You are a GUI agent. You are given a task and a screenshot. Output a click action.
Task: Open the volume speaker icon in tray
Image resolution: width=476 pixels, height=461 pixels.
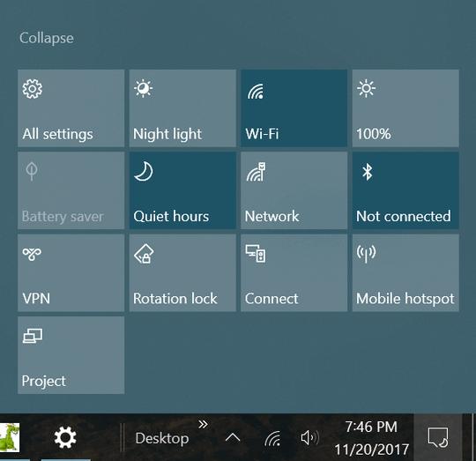[x=309, y=438]
